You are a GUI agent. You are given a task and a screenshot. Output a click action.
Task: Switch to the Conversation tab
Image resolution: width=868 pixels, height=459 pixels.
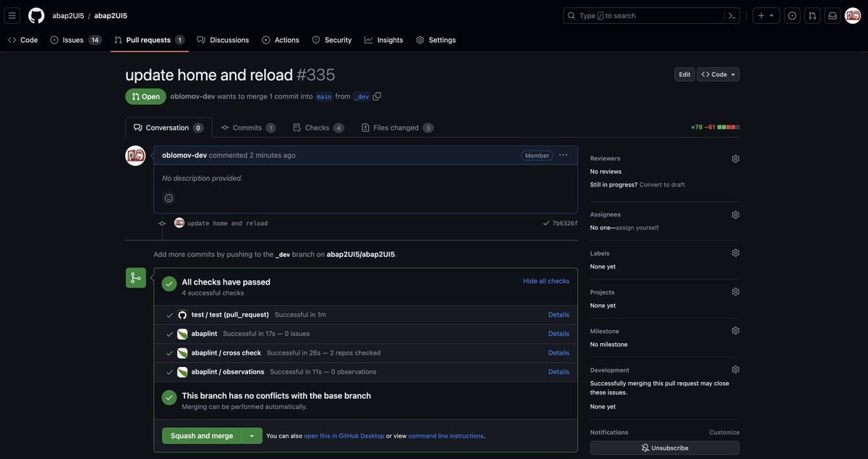[169, 127]
